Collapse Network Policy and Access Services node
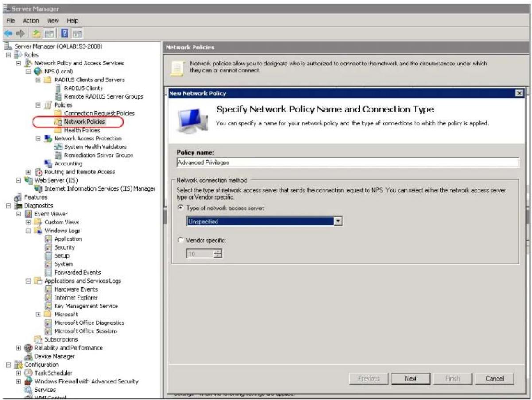 (18, 63)
